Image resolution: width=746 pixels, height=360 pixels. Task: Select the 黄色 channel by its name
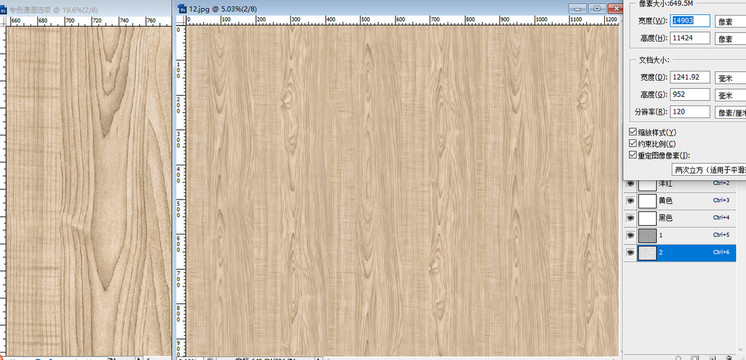pos(665,201)
